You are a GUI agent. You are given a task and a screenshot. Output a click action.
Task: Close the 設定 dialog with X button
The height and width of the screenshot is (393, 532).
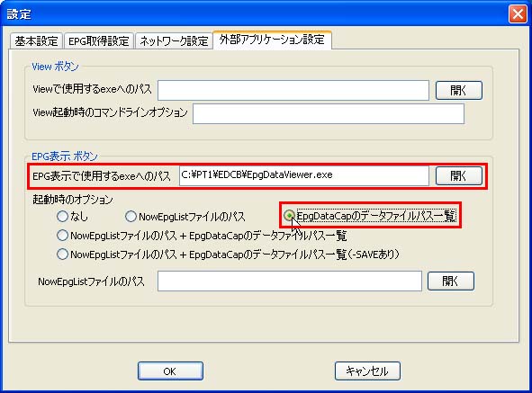[518, 14]
